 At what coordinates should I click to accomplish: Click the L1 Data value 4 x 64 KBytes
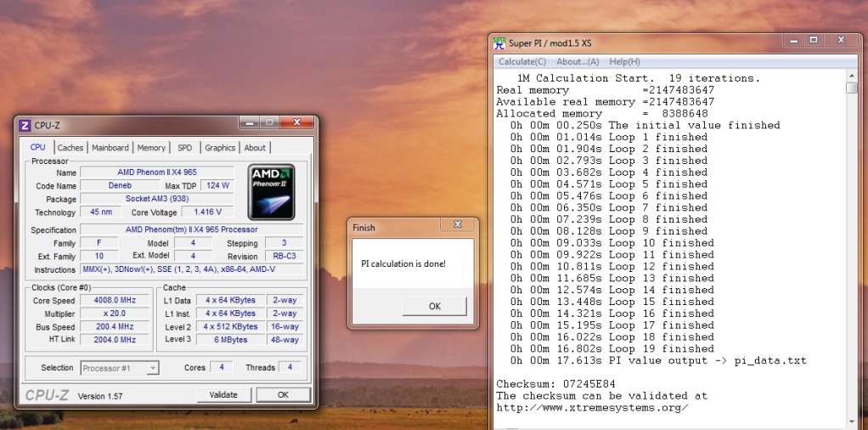pos(229,300)
